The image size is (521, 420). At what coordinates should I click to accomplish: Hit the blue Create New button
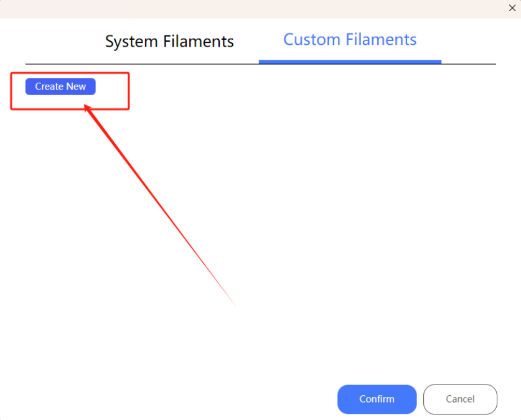pyautogui.click(x=60, y=86)
